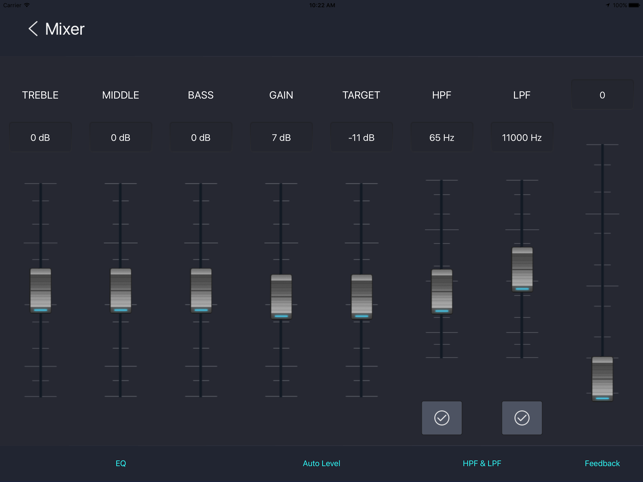Click the Feedback fader handle
Viewport: 643px width, 482px height.
[602, 379]
